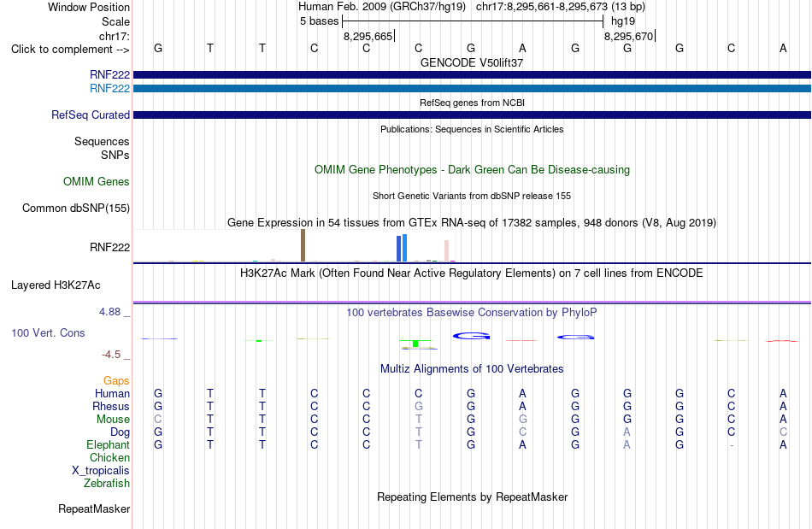
Task: Click the gap dash in Elephant row
Action: tap(731, 445)
